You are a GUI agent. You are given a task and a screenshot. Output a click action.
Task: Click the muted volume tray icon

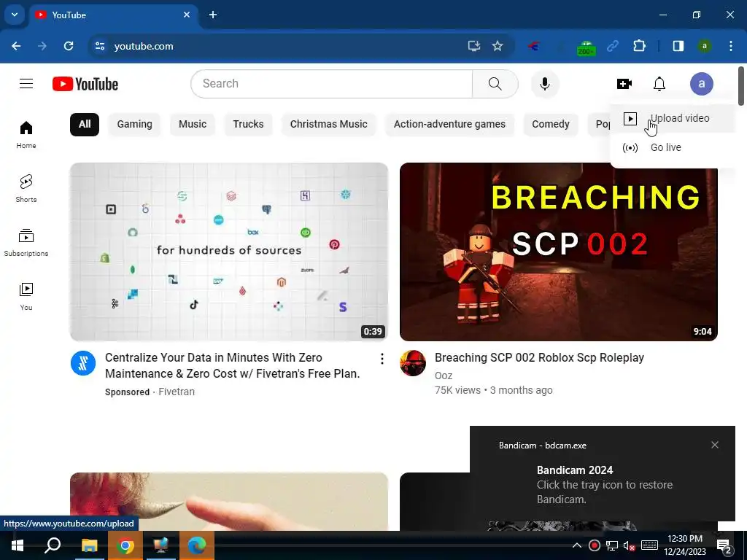point(629,545)
